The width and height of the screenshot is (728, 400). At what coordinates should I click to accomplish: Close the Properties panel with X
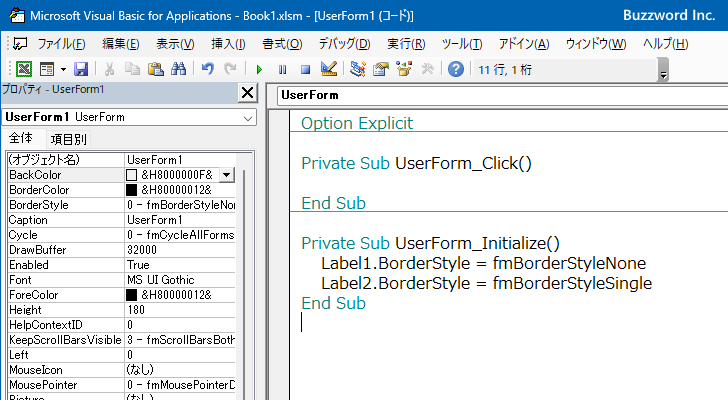(x=247, y=92)
